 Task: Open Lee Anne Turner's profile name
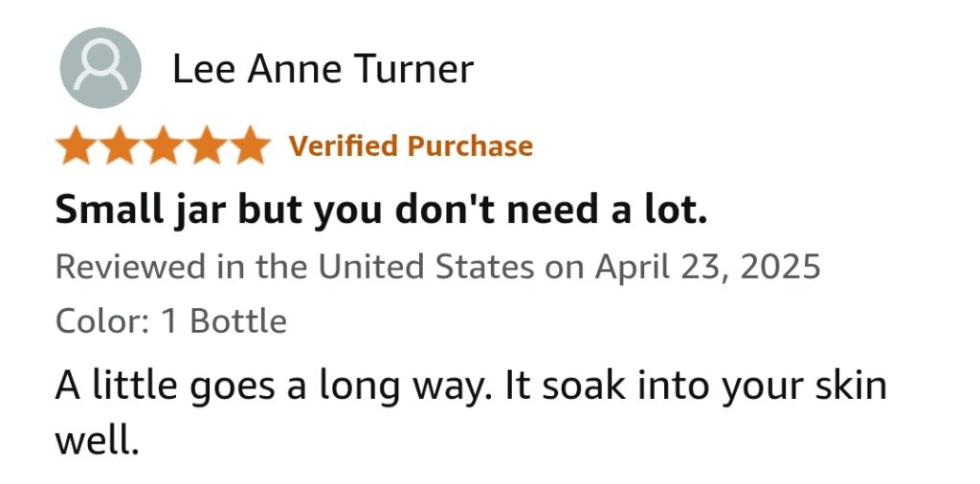click(323, 69)
